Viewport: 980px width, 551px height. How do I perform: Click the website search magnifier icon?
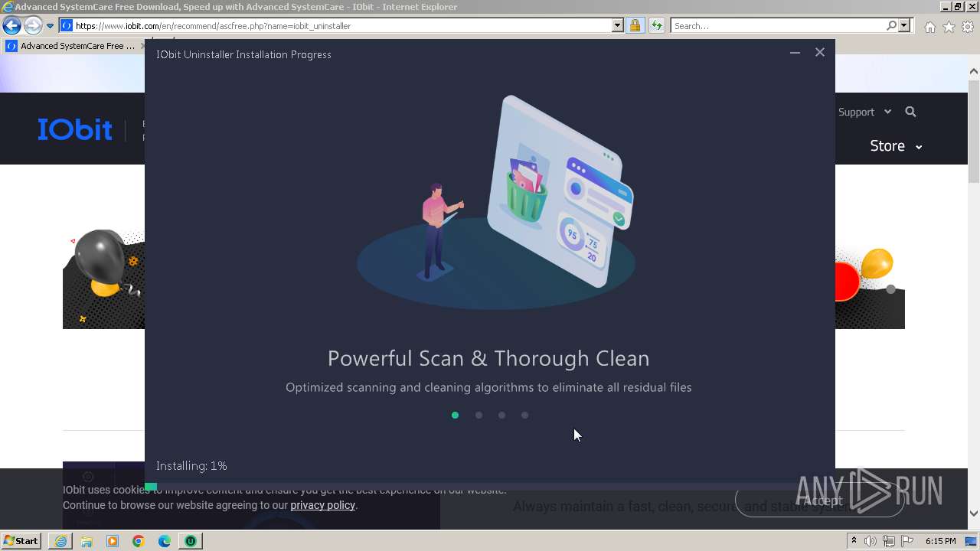[x=910, y=112]
